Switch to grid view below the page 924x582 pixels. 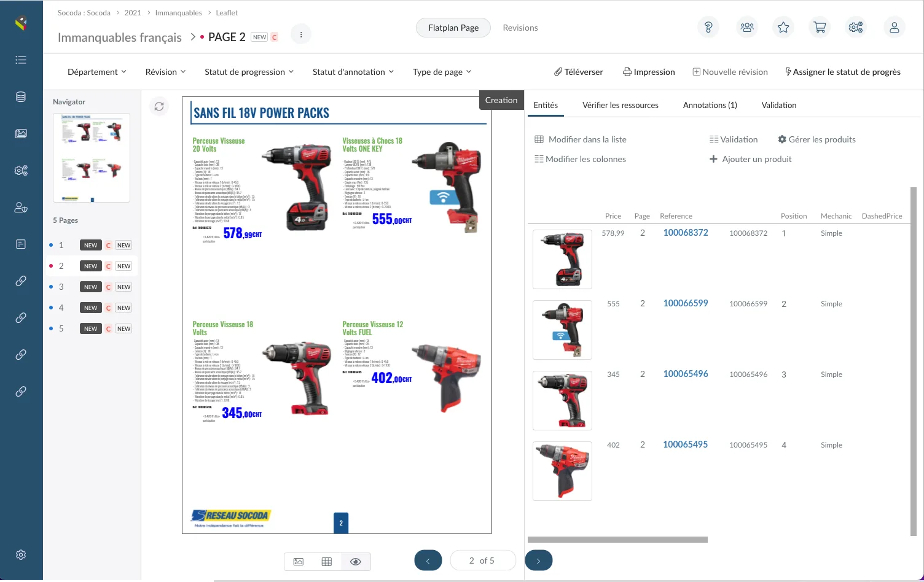(x=327, y=562)
